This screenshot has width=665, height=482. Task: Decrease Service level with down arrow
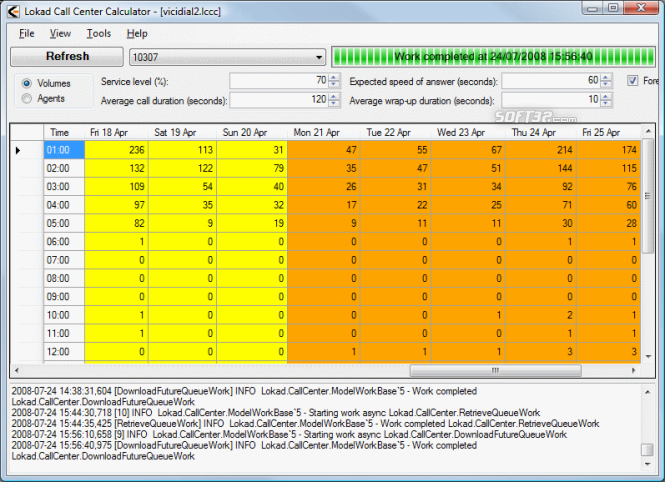[334, 84]
